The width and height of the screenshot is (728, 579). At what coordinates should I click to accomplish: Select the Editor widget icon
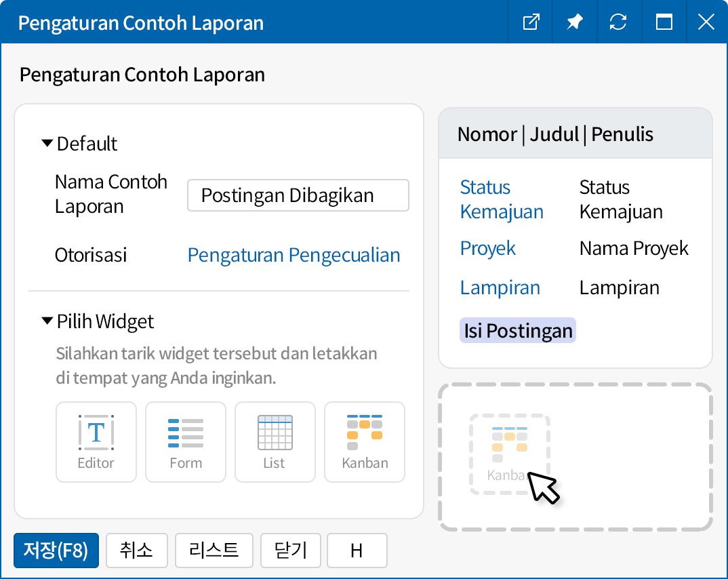click(x=96, y=442)
